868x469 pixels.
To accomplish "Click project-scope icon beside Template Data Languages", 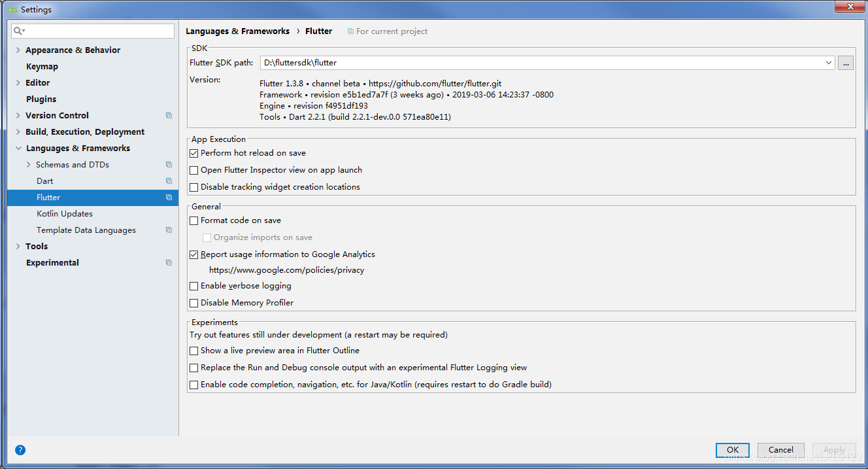I will click(x=169, y=230).
